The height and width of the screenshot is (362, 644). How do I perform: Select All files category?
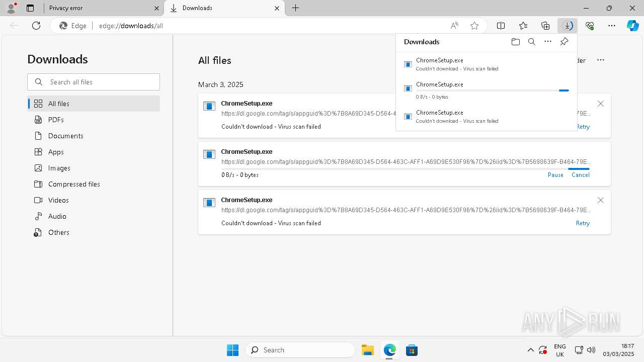coord(94,104)
